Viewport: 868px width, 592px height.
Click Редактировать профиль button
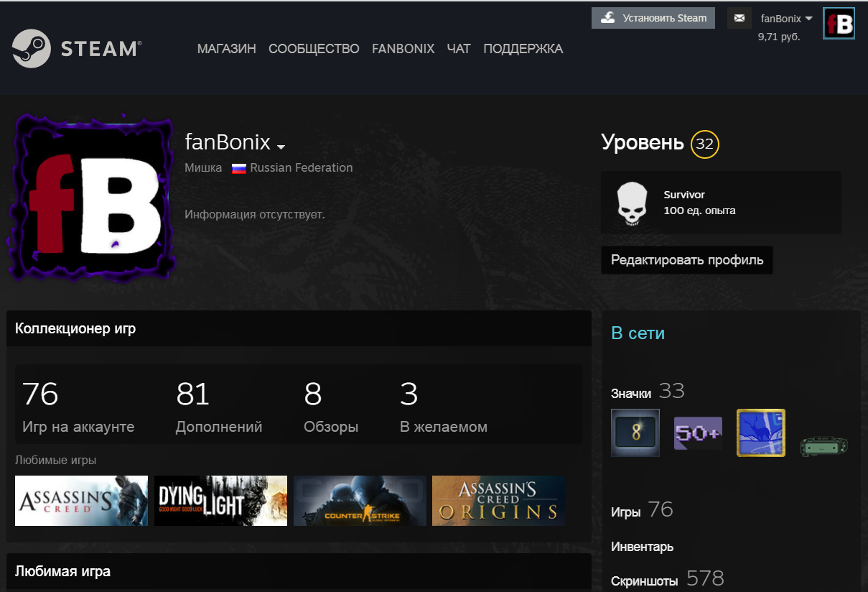(687, 260)
